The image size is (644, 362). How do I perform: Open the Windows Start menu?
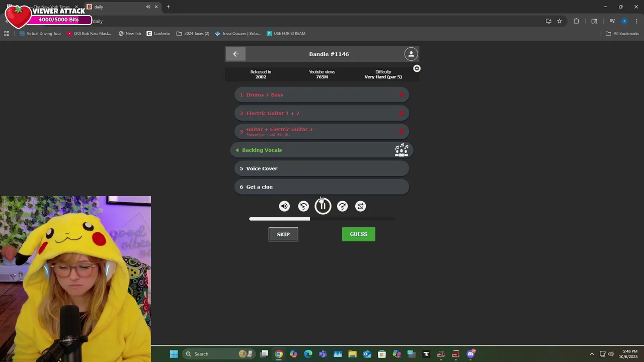174,354
